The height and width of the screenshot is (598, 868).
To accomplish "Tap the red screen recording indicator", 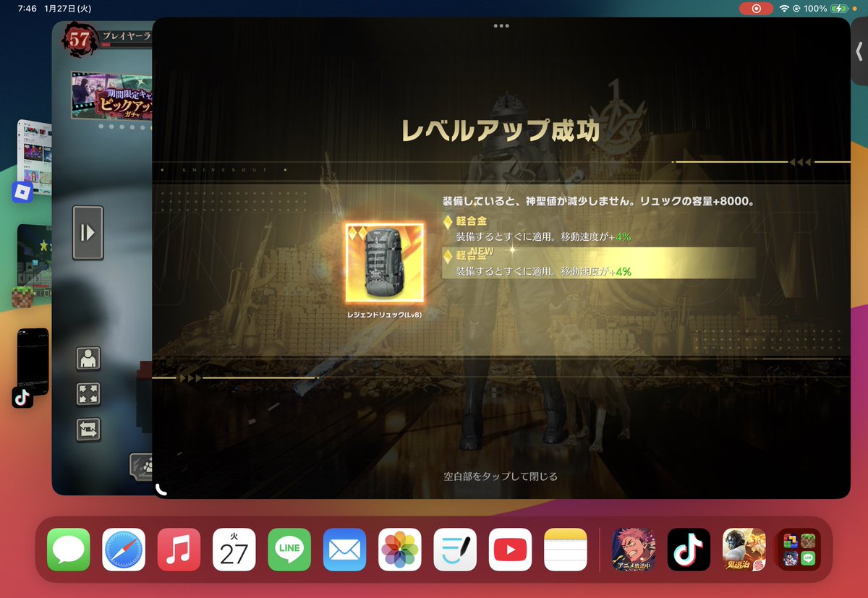I will (757, 8).
